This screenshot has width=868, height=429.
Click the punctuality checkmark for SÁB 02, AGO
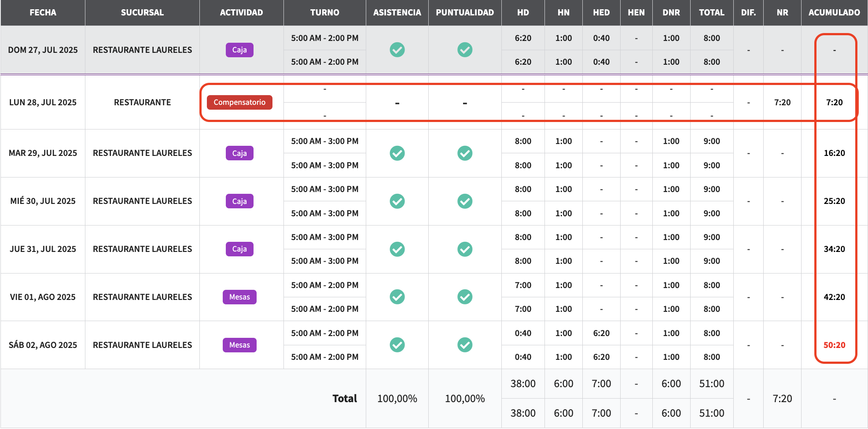465,345
